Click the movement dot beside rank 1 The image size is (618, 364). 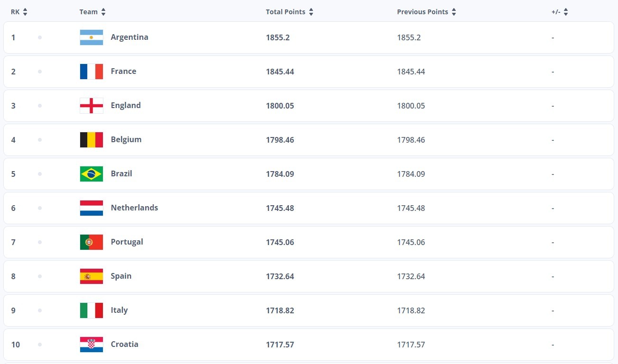tap(40, 37)
